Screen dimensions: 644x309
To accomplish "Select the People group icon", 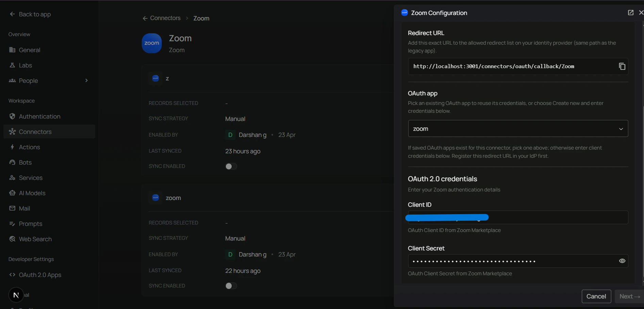I will (12, 80).
